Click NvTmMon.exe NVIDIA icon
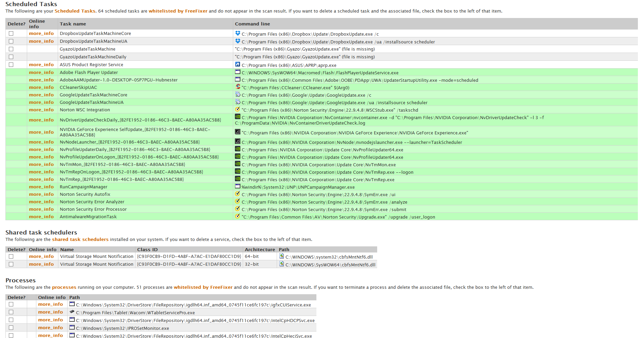 point(238,164)
